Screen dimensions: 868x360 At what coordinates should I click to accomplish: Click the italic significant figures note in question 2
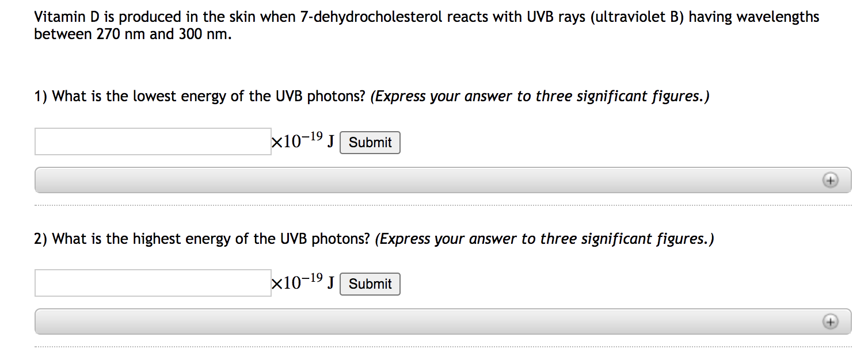[x=545, y=239]
